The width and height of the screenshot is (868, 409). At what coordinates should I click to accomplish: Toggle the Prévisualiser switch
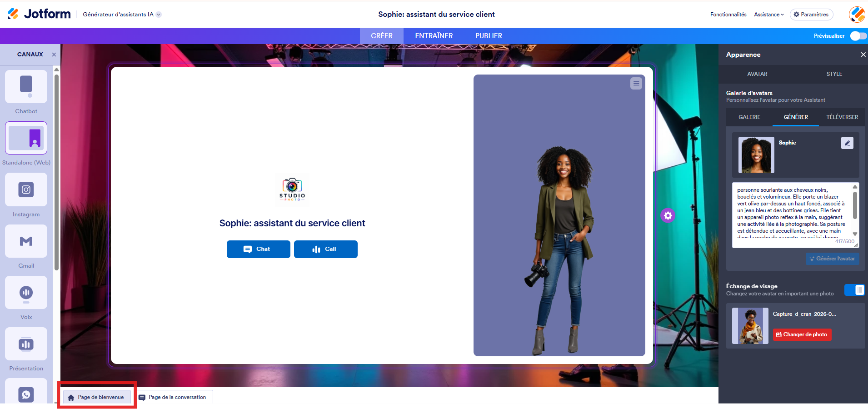tap(858, 36)
